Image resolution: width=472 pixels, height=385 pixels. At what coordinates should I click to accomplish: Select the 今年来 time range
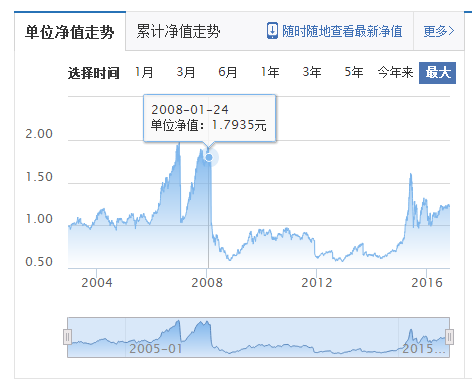coord(395,72)
